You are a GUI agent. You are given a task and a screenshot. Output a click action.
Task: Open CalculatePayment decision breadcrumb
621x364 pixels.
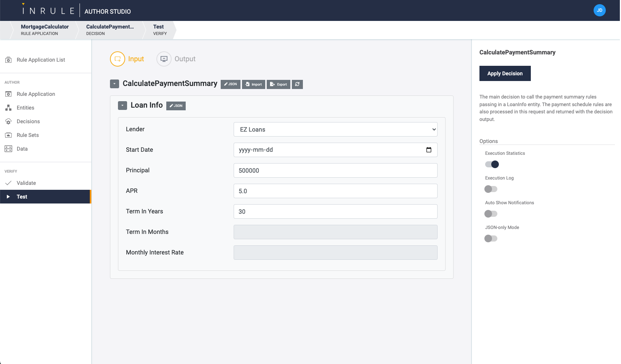pos(110,30)
